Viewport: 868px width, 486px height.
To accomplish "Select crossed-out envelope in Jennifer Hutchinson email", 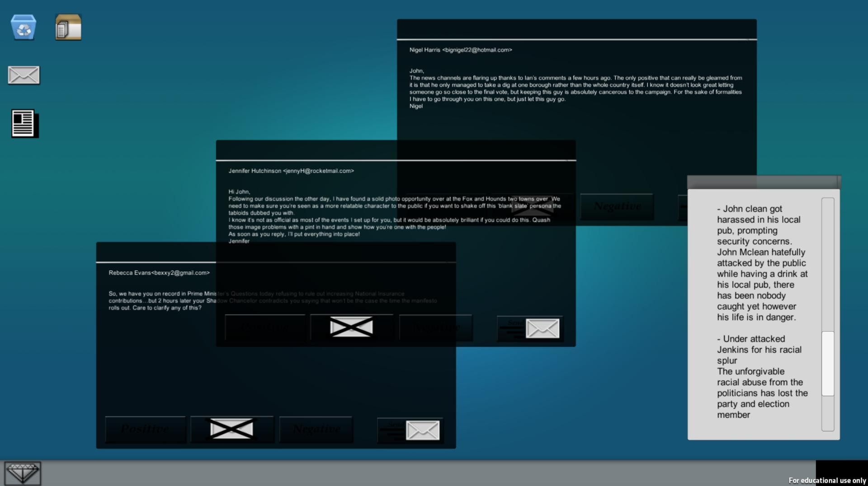I will [351, 327].
